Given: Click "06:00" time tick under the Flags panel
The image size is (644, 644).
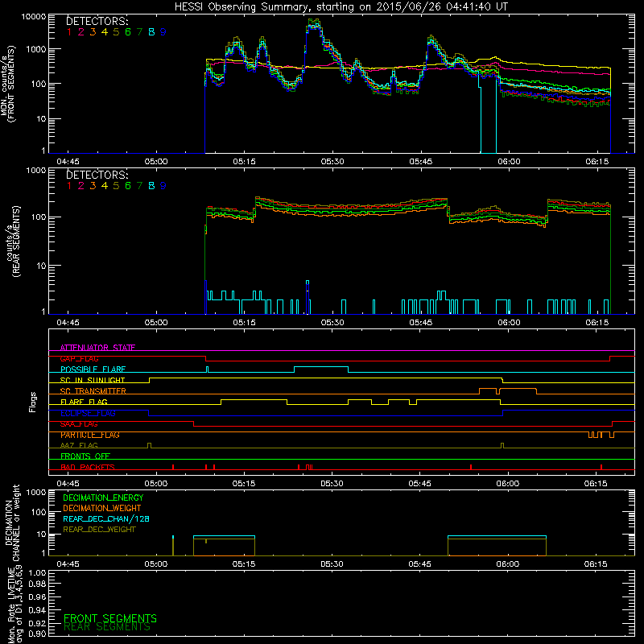Looking at the screenshot, I should point(508,484).
